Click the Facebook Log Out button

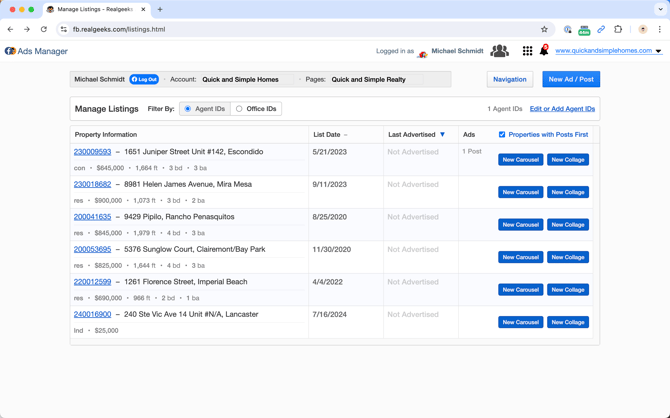(144, 79)
